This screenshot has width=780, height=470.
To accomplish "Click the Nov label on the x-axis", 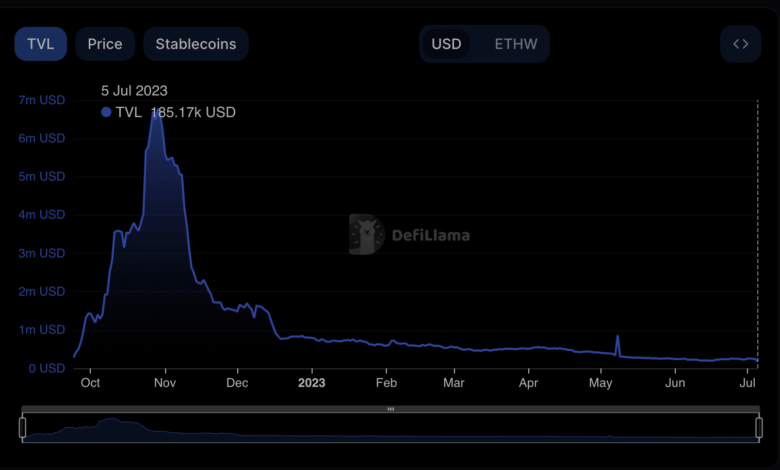I will [165, 382].
